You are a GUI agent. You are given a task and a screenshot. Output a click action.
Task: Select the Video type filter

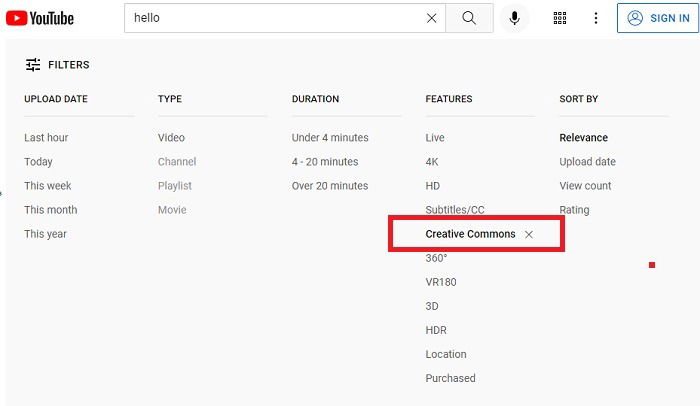[x=171, y=138]
